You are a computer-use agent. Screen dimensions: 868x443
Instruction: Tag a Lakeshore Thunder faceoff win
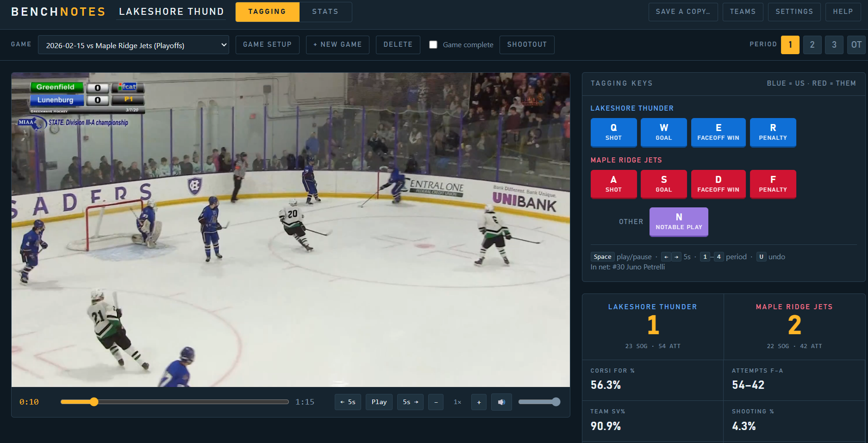[718, 132]
